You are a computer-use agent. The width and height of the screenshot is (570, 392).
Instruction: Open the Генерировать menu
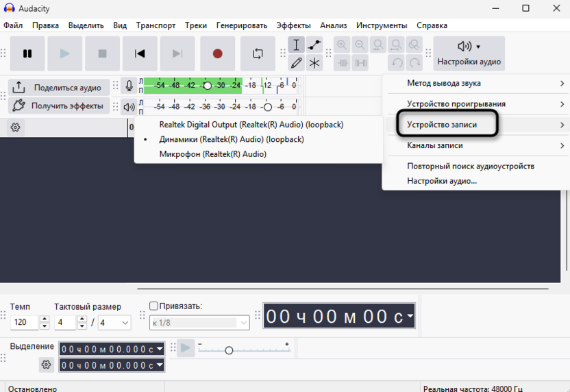tap(241, 25)
